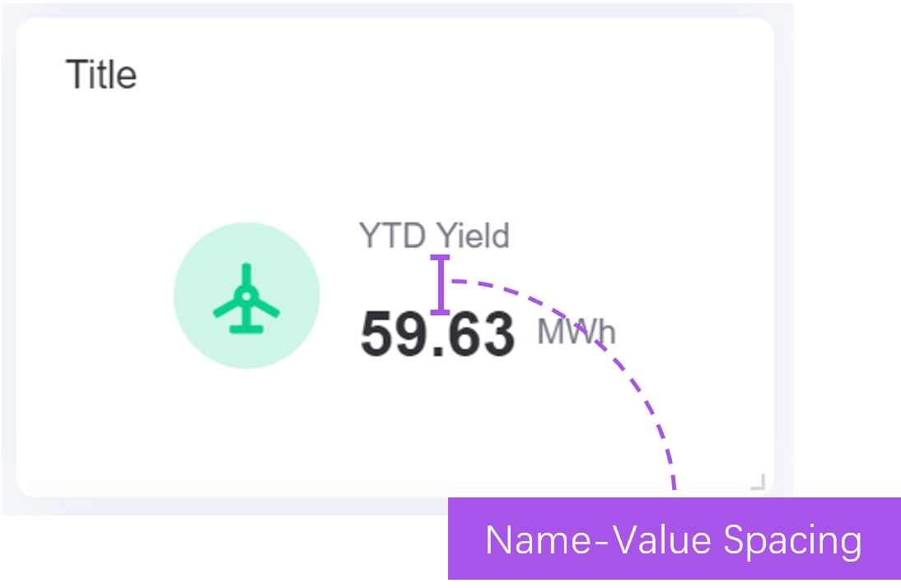Click the green wind turbine icon
This screenshot has width=901, height=588.
coord(246,298)
